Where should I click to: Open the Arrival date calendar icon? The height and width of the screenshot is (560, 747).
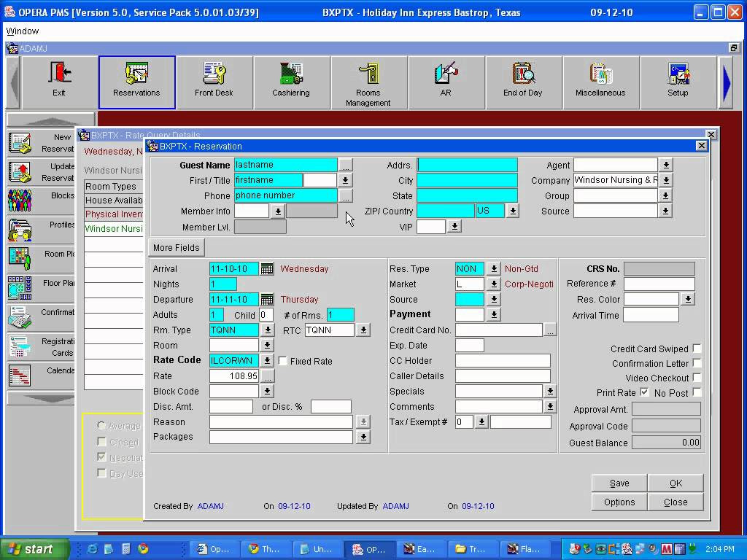[x=267, y=268]
